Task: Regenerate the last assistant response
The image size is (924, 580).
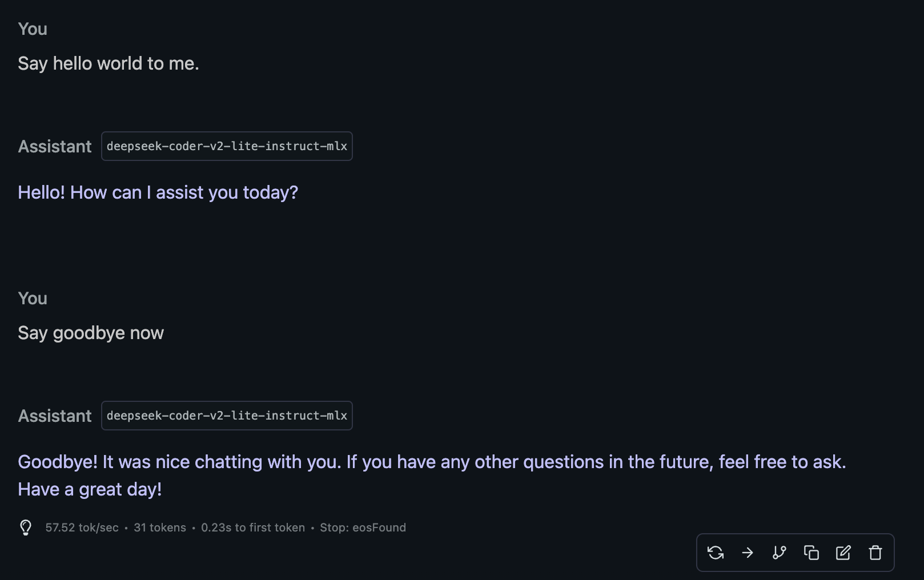Action: [x=716, y=553]
